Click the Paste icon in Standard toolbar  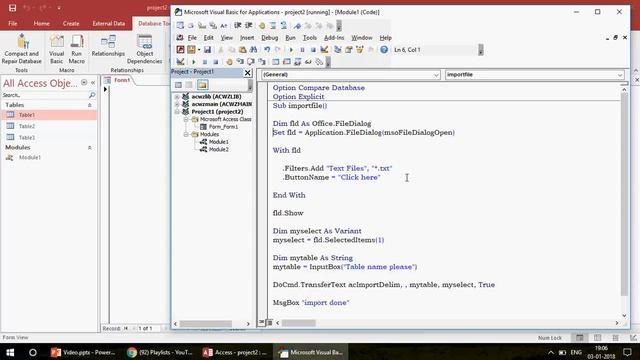tap(242, 50)
